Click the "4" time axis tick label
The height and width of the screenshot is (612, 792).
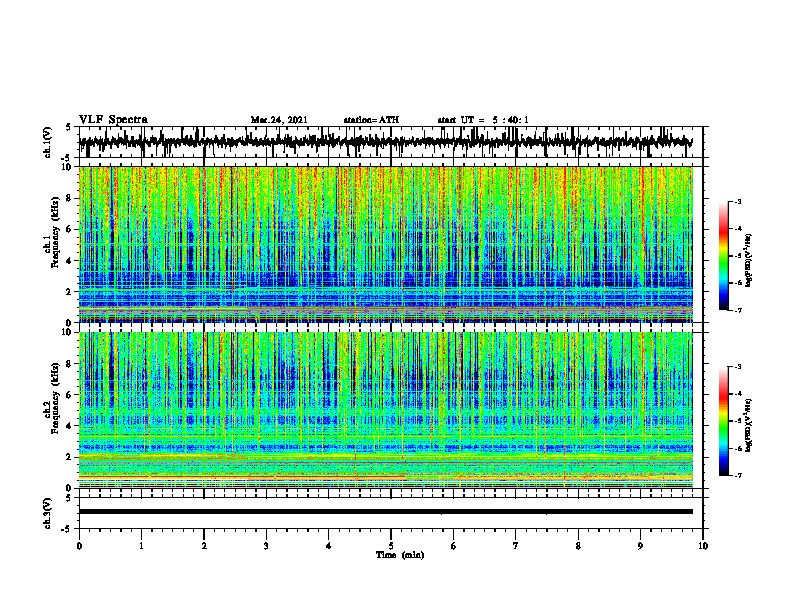point(329,546)
